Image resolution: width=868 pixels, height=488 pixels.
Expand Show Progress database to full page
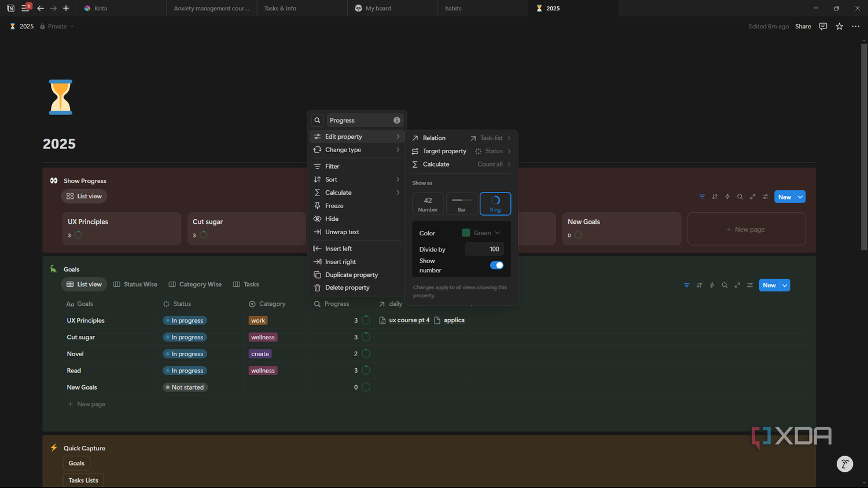click(x=753, y=197)
